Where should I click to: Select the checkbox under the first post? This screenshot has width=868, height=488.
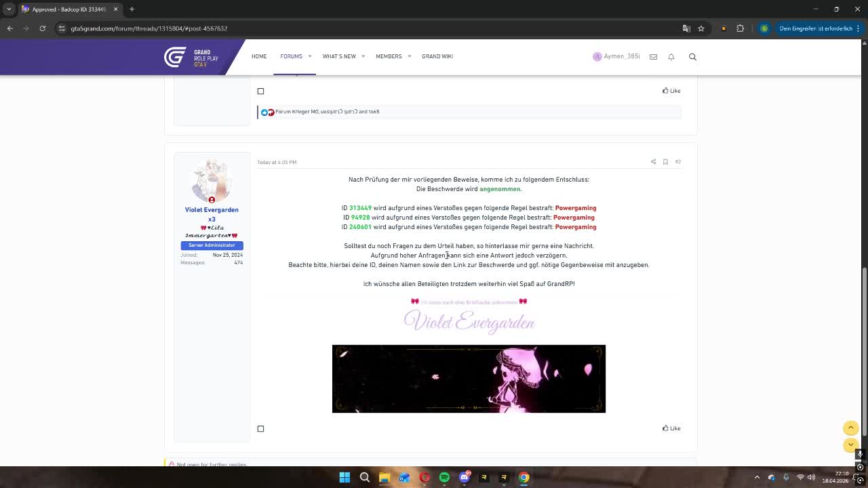pyautogui.click(x=260, y=91)
